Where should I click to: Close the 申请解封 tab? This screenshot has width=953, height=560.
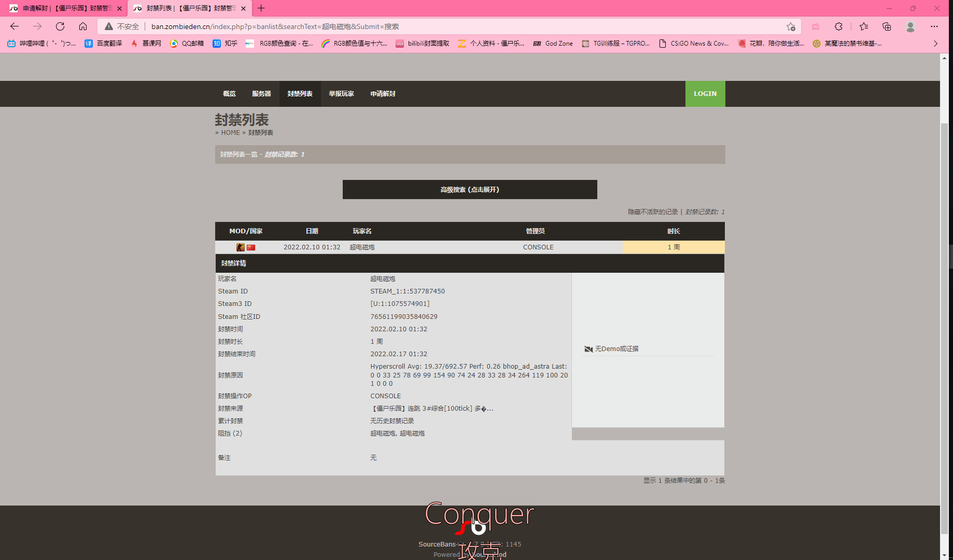(x=120, y=8)
